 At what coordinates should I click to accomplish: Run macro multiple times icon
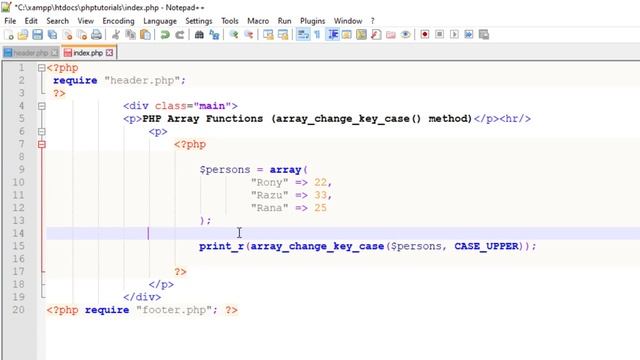pyautogui.click(x=469, y=35)
